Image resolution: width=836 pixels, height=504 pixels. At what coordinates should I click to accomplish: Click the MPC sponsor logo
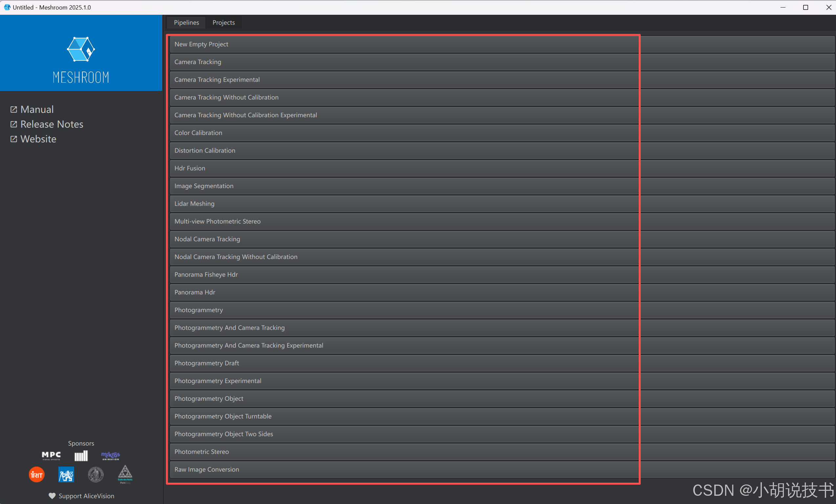click(51, 455)
